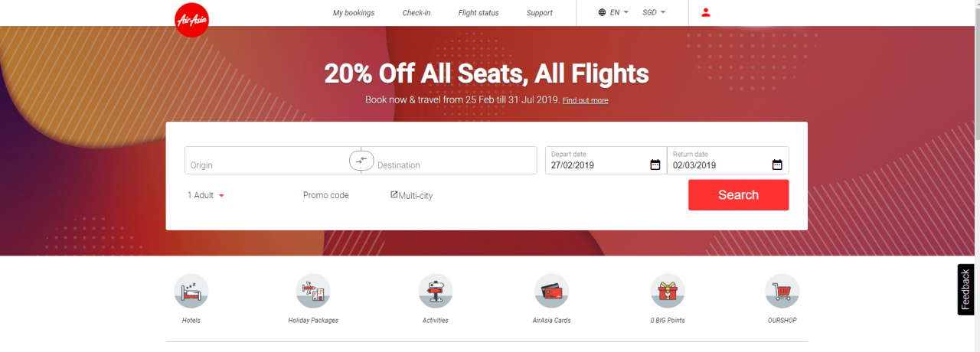Follow the Find out more link
This screenshot has height=352, width=980.
point(585,100)
